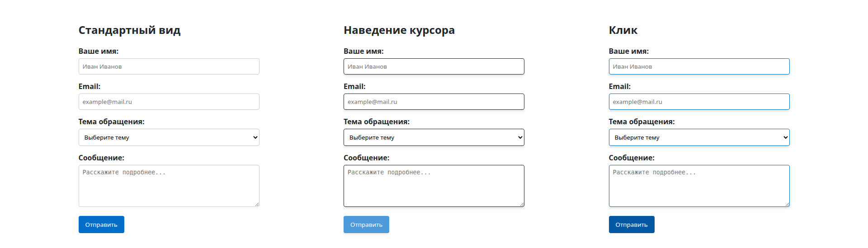Open topic dropdown in Клик form

click(x=699, y=137)
